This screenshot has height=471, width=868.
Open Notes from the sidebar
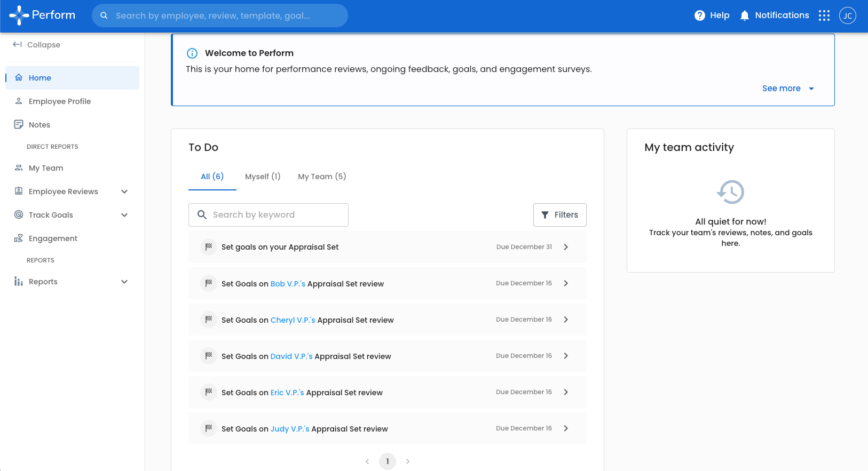pyautogui.click(x=73, y=125)
